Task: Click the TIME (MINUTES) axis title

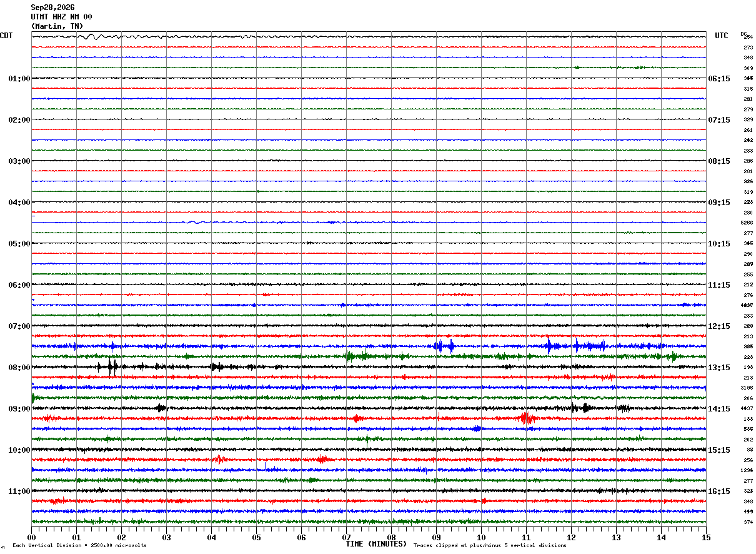Action: pos(376,544)
